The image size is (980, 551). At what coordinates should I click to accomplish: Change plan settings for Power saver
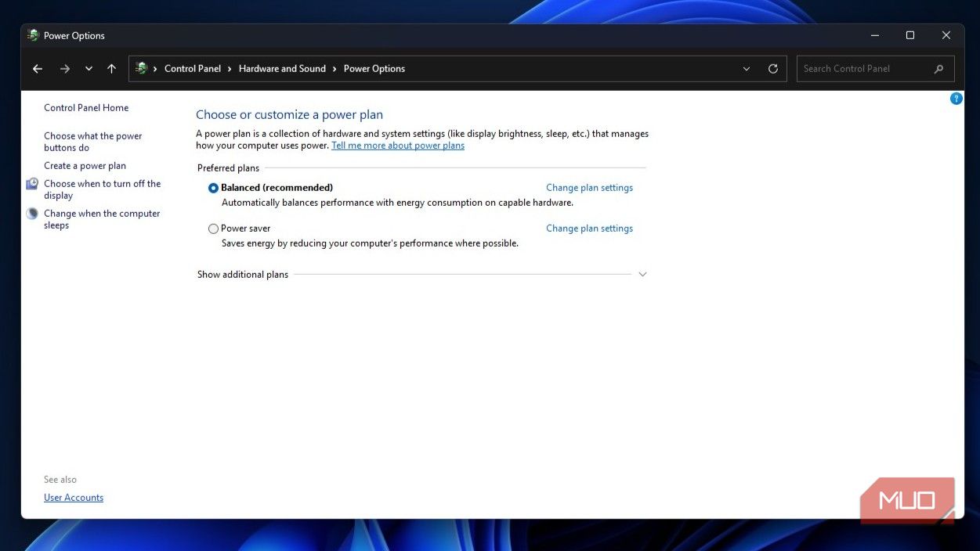click(x=589, y=229)
